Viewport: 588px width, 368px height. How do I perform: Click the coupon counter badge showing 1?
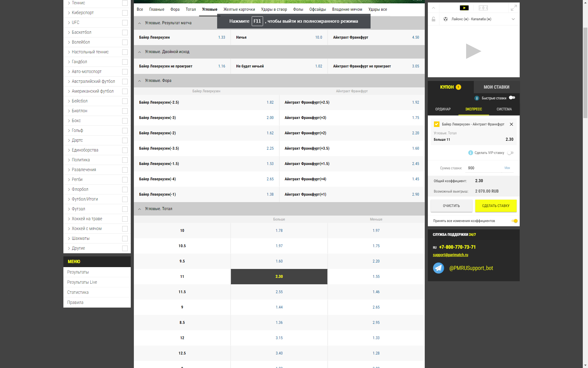(458, 87)
